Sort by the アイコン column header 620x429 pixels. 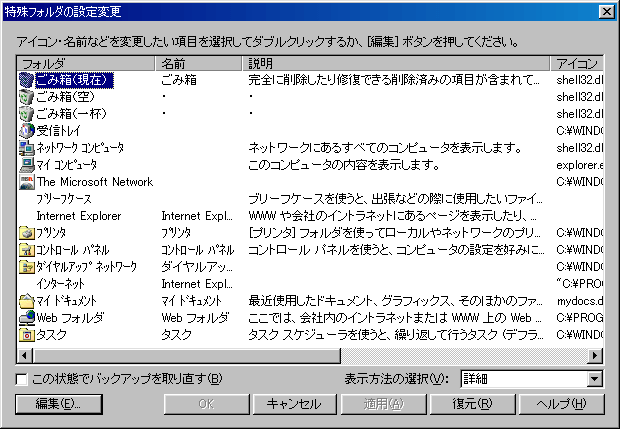coord(577,63)
